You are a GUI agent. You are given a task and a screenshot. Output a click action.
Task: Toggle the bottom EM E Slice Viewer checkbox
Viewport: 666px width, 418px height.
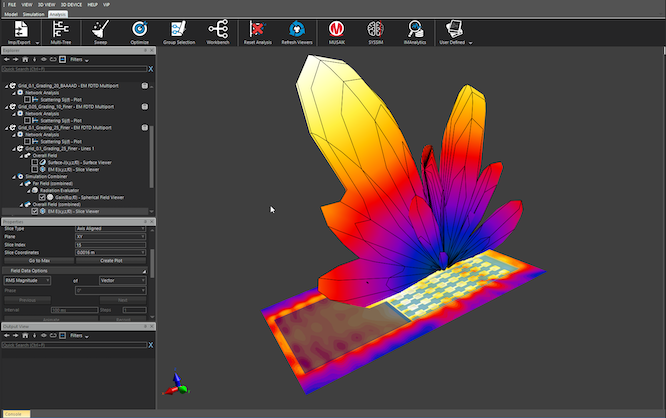36,211
